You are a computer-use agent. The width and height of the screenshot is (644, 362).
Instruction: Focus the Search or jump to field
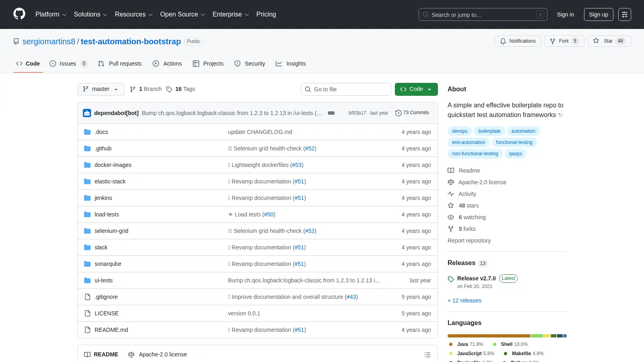point(483,14)
